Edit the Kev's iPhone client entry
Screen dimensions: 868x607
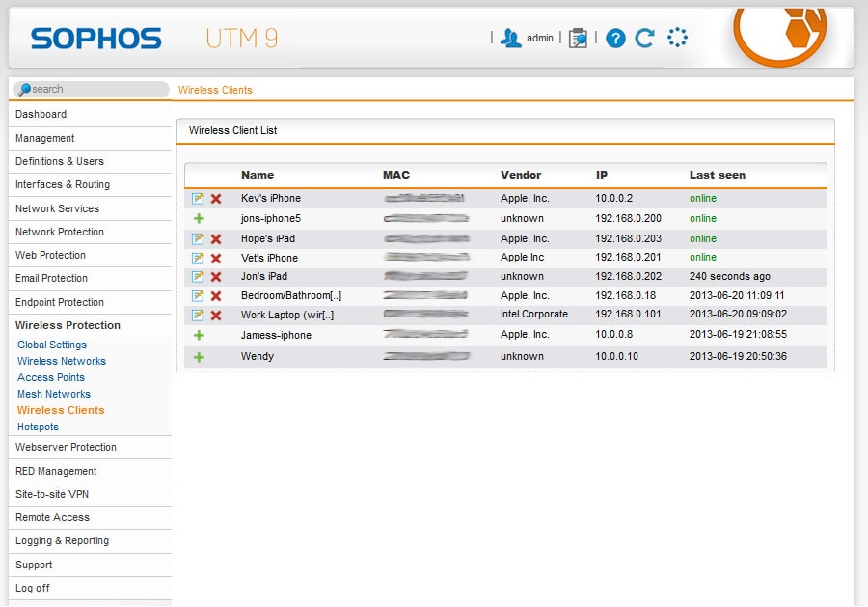[x=198, y=198]
